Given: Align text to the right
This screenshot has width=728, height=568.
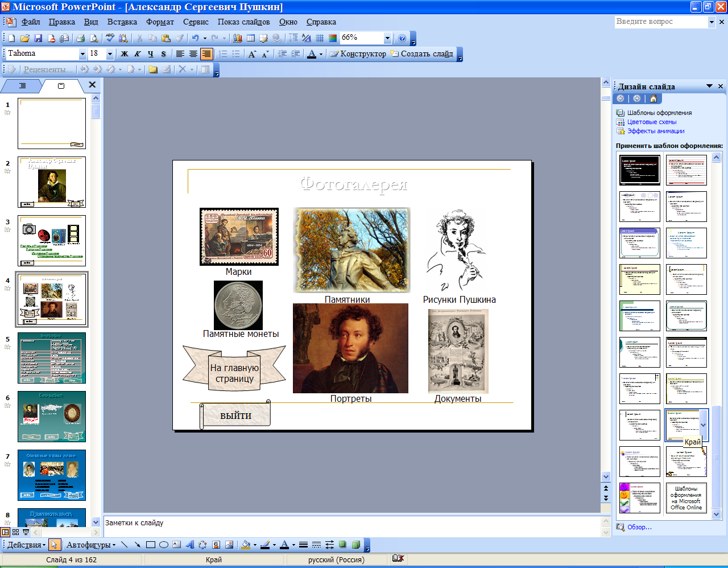Looking at the screenshot, I should pyautogui.click(x=206, y=54).
